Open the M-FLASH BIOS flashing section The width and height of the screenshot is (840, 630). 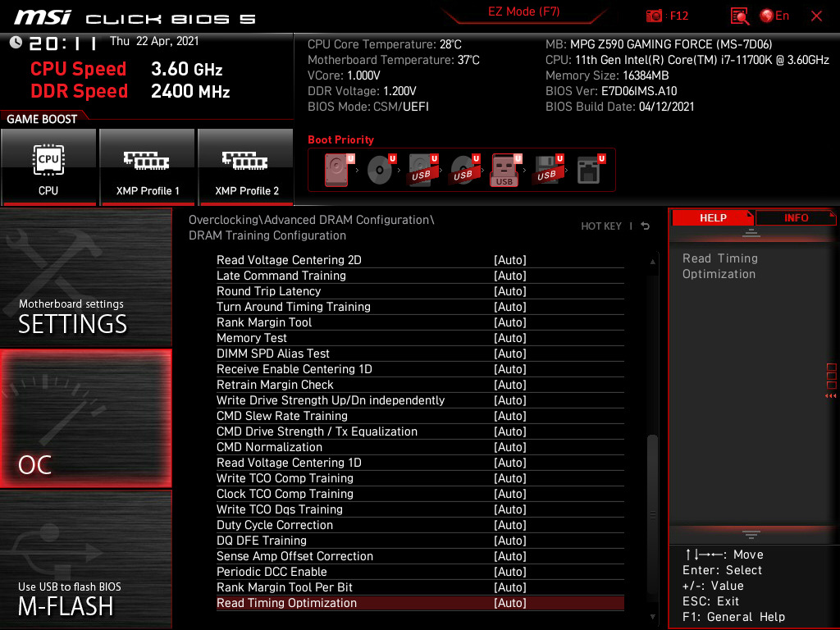pos(86,559)
